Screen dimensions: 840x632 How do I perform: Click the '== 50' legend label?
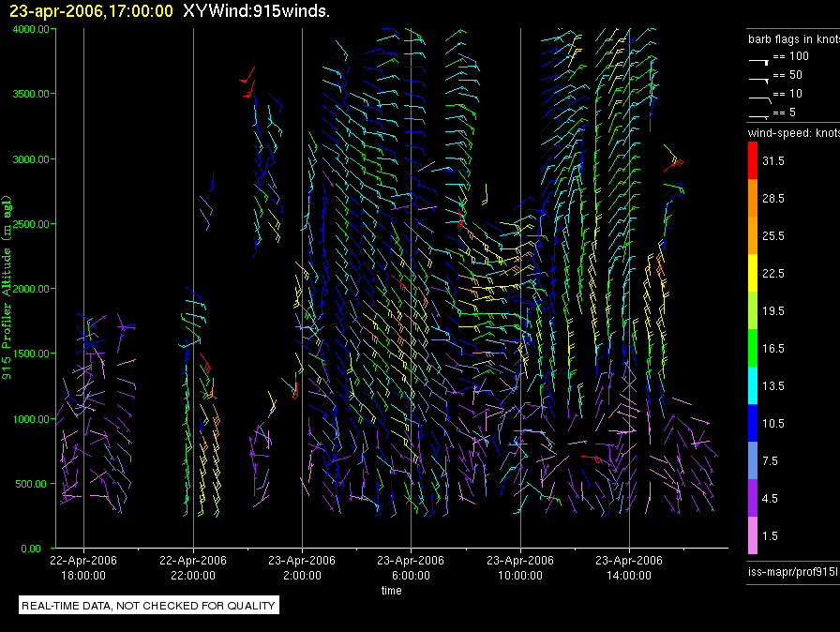click(x=787, y=75)
